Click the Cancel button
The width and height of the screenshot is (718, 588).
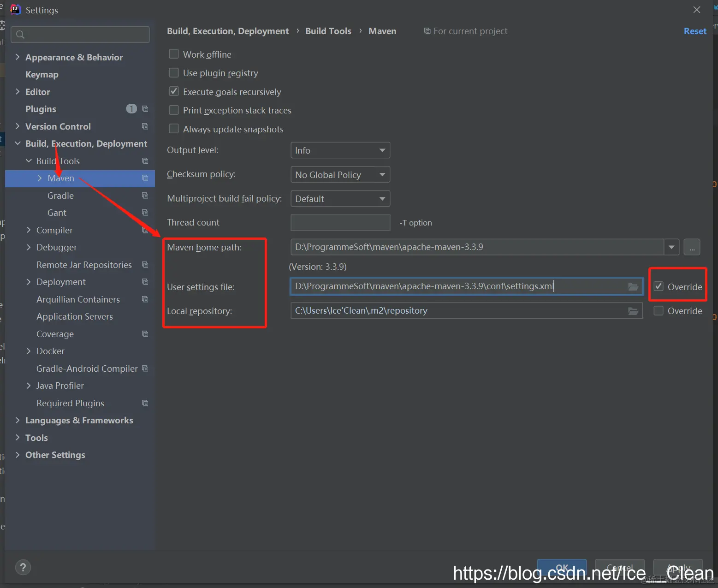tap(620, 568)
